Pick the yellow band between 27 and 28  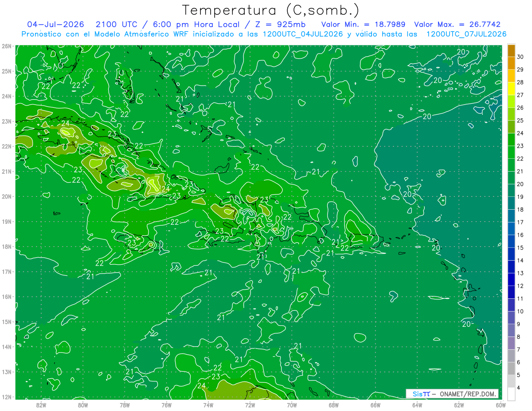coord(511,89)
